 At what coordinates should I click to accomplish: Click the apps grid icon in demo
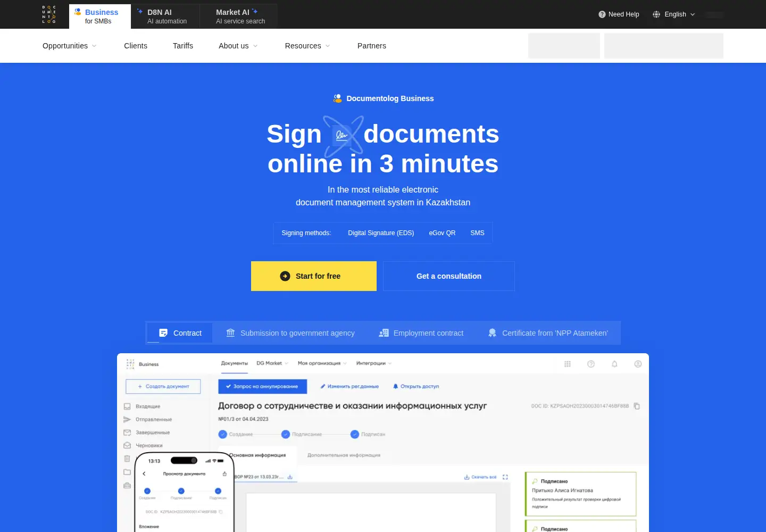[x=568, y=364]
